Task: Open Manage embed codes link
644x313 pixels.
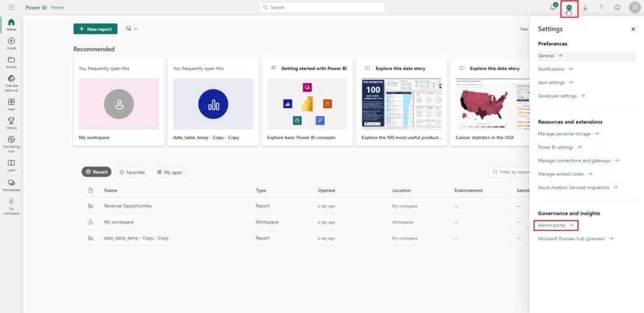Action: coord(565,174)
